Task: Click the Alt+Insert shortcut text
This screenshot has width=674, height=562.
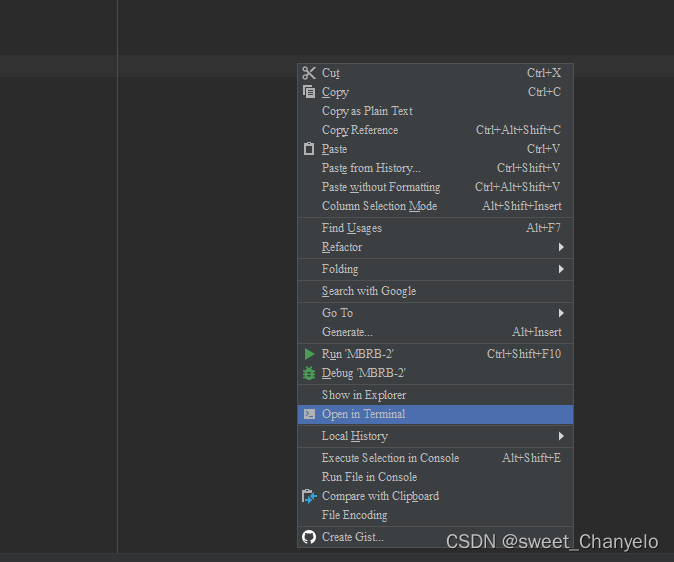Action: (536, 332)
